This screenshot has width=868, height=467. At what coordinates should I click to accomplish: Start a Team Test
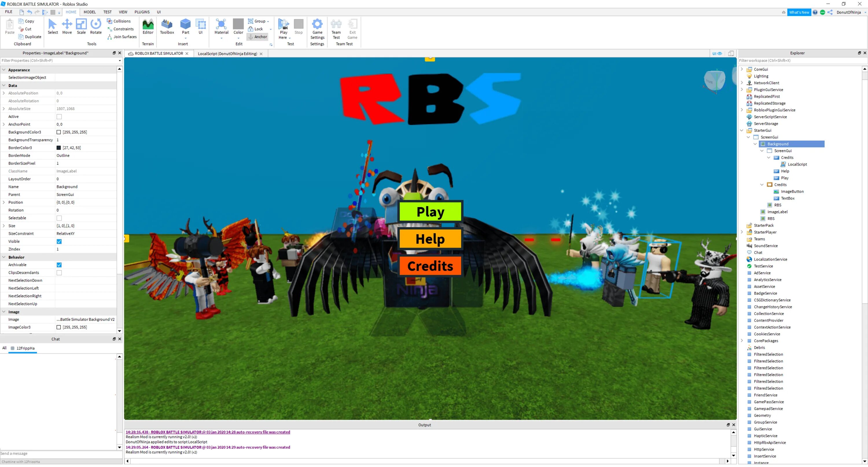pyautogui.click(x=336, y=29)
